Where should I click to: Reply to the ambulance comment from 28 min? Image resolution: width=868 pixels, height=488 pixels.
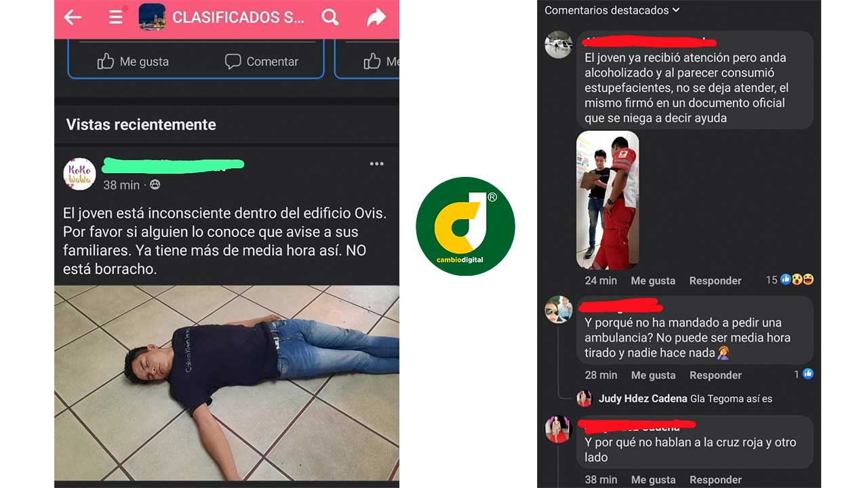tap(715, 375)
